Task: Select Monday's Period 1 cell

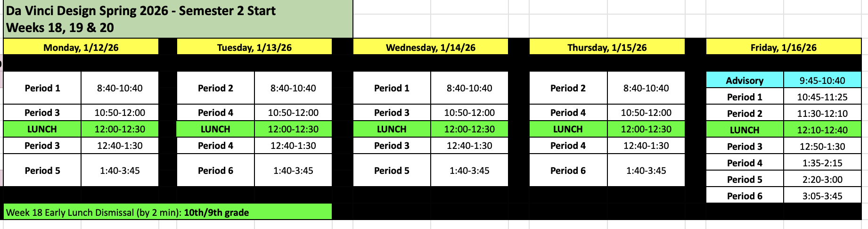Action: (42, 88)
